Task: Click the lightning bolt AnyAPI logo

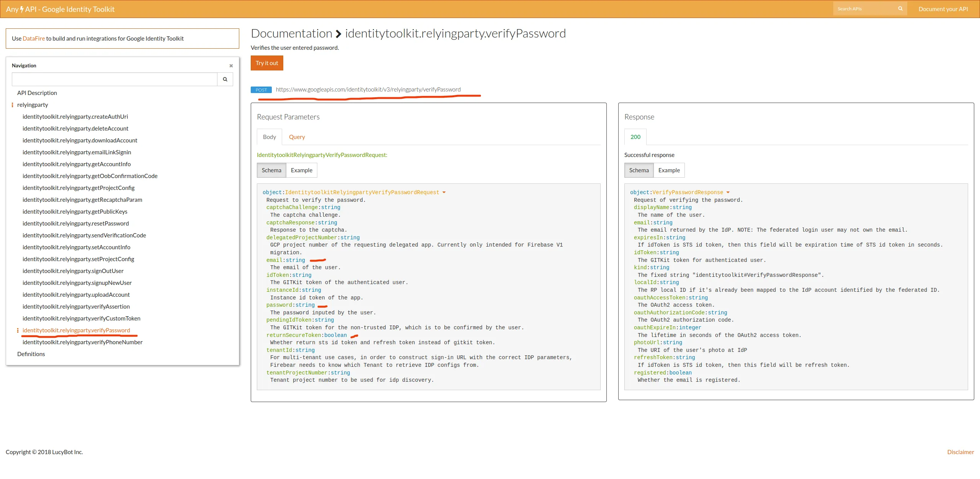Action: [22, 9]
